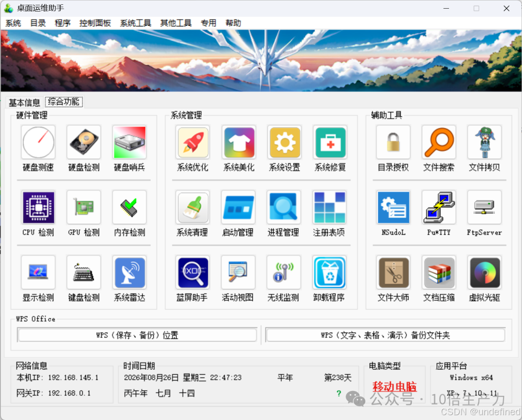
Task: Open 启动管理 startup manager icon
Action: point(239,208)
